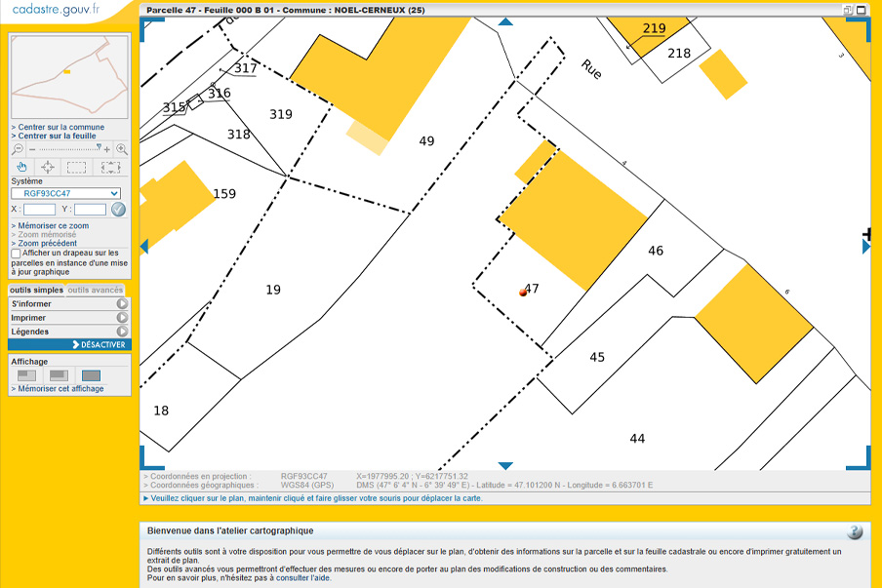
Task: Click the zoom in magnifier icon
Action: click(122, 149)
